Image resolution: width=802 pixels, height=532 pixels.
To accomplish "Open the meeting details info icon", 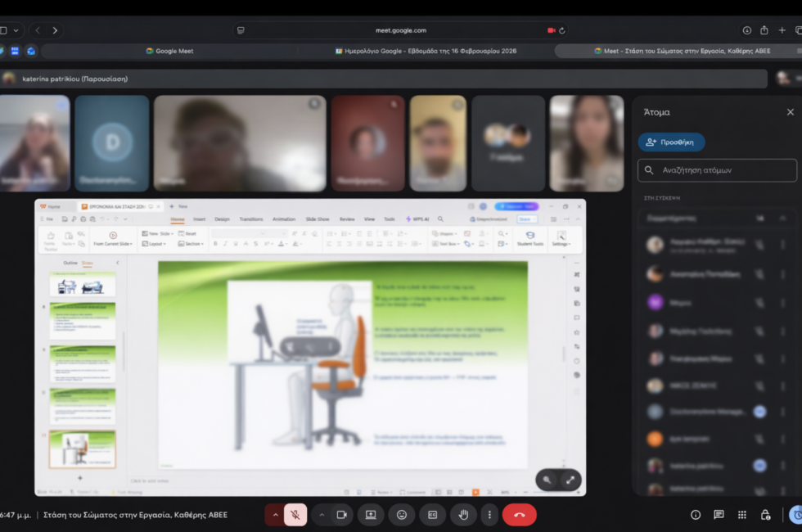I will (696, 515).
